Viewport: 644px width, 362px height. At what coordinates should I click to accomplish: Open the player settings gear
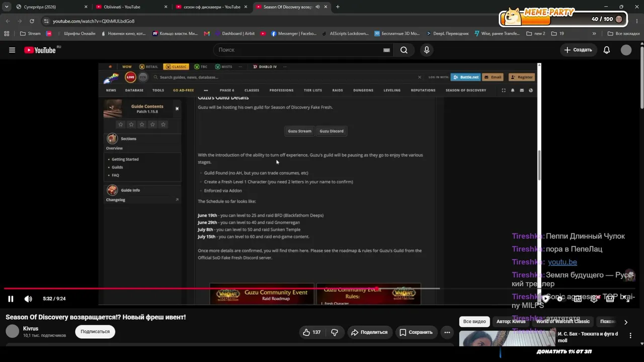594,298
